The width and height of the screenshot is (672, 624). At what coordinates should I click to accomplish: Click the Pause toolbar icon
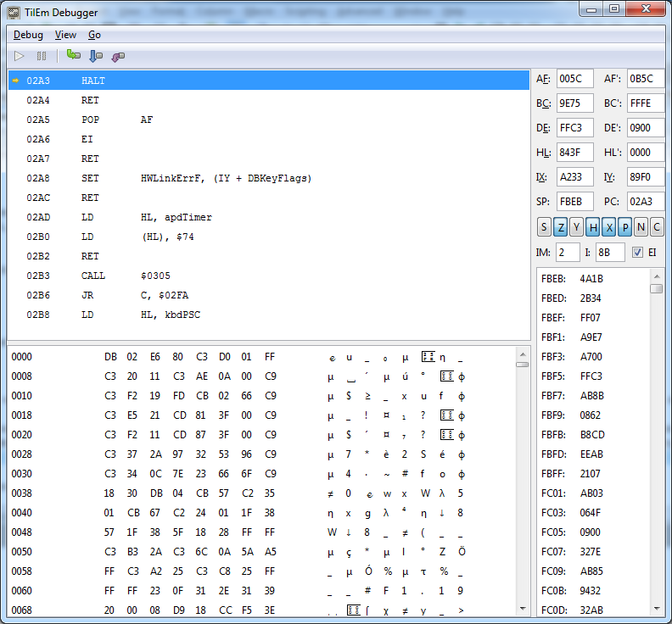(x=41, y=56)
